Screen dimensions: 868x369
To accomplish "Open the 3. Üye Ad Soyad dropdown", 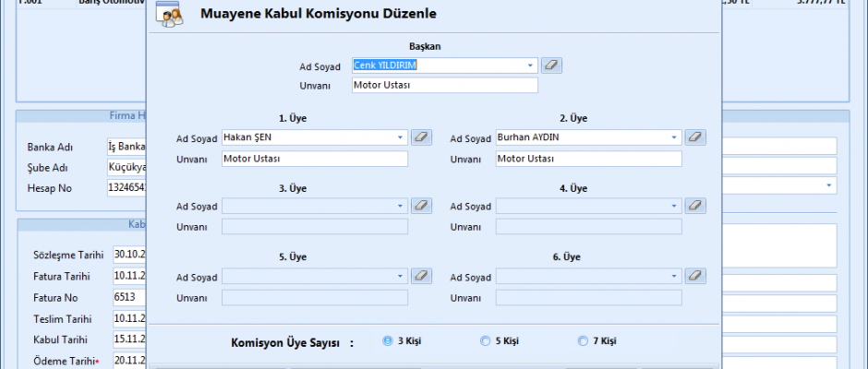I will click(x=401, y=206).
